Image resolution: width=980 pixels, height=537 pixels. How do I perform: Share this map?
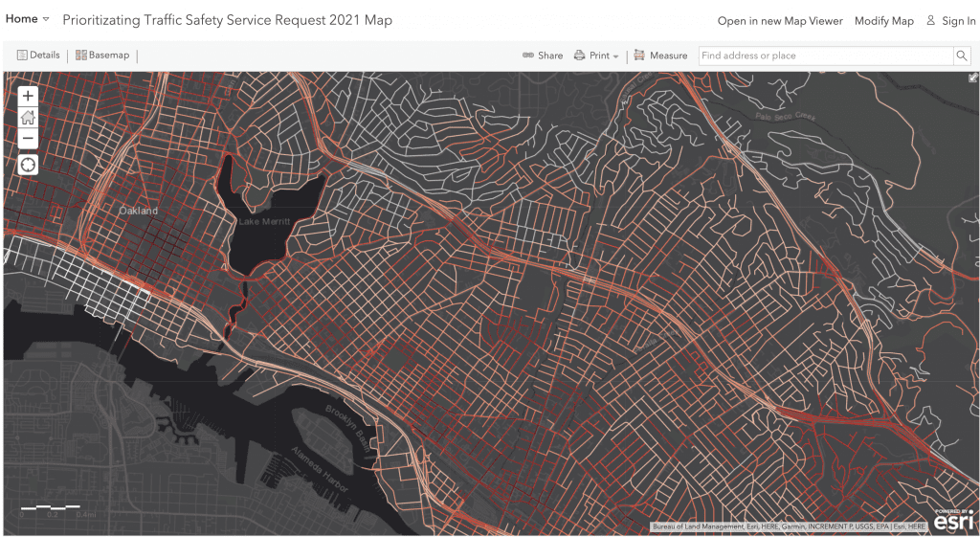click(x=543, y=56)
